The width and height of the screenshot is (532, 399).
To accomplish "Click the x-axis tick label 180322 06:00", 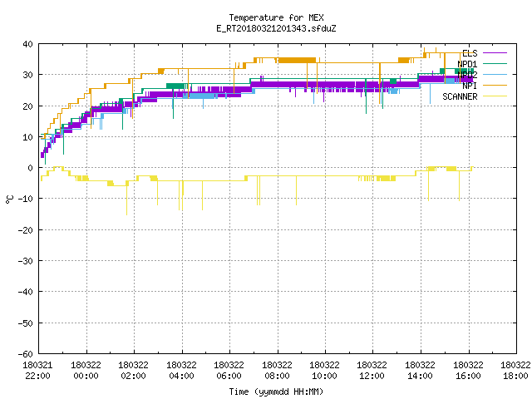I will [x=229, y=371].
